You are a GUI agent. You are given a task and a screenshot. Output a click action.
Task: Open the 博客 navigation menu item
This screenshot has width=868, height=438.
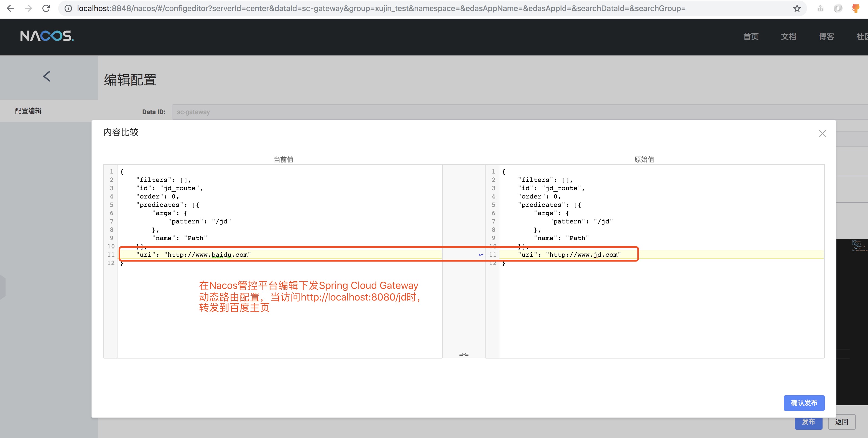pyautogui.click(x=826, y=37)
